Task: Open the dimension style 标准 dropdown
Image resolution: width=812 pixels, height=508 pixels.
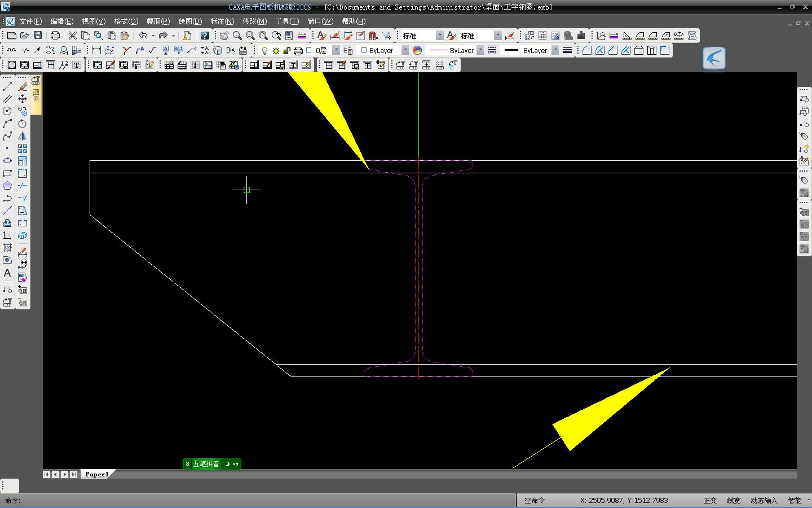Action: pyautogui.click(x=498, y=36)
